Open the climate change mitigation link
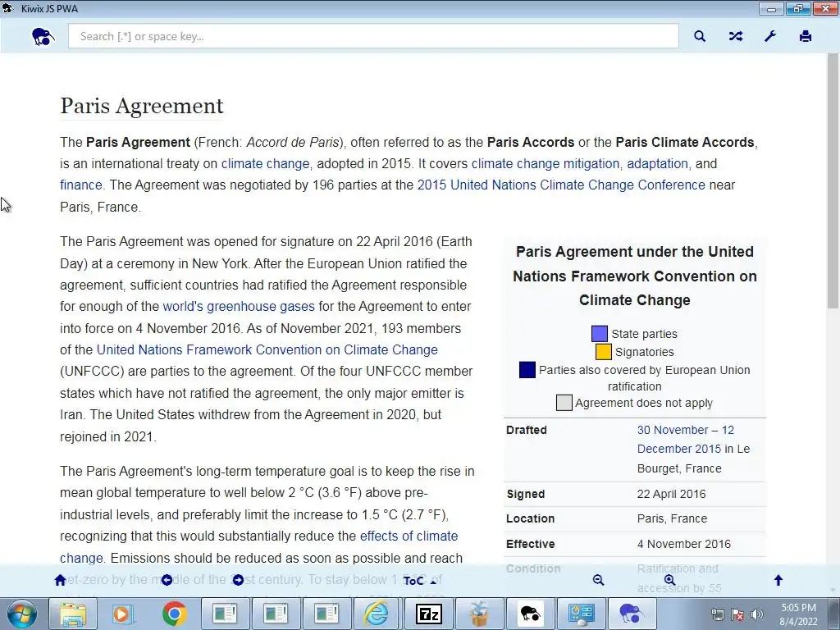This screenshot has height=630, width=840. pos(546,163)
